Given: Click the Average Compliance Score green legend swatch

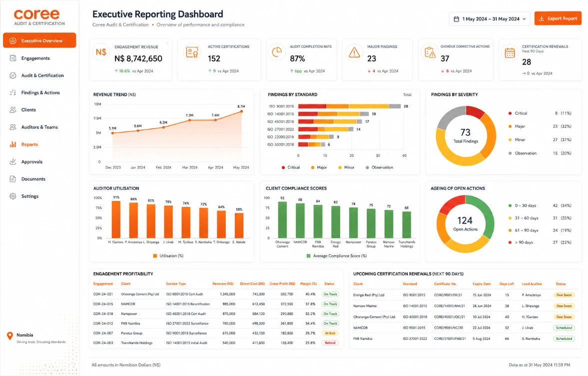Looking at the screenshot, I should point(308,256).
